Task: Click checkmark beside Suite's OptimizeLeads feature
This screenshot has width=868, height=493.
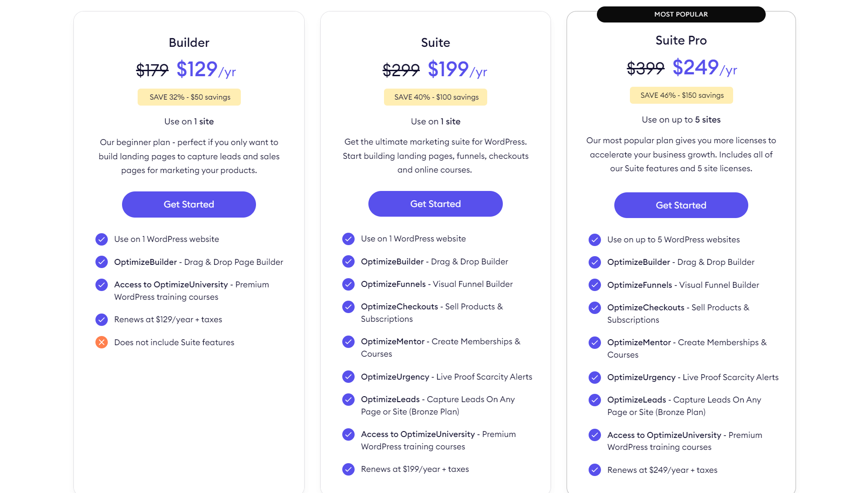Action: (348, 399)
